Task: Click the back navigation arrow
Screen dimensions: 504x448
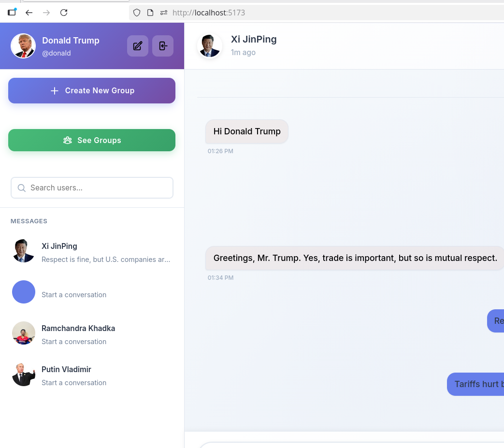Action: [29, 13]
